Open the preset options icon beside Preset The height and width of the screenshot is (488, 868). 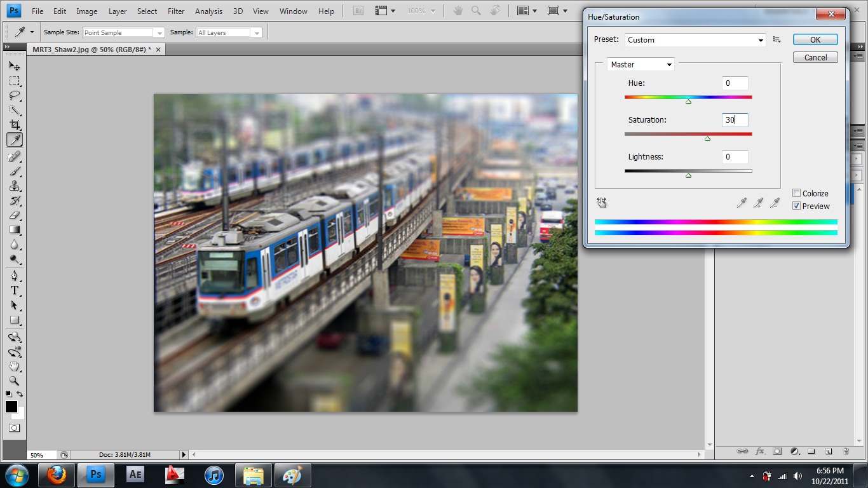tap(776, 39)
